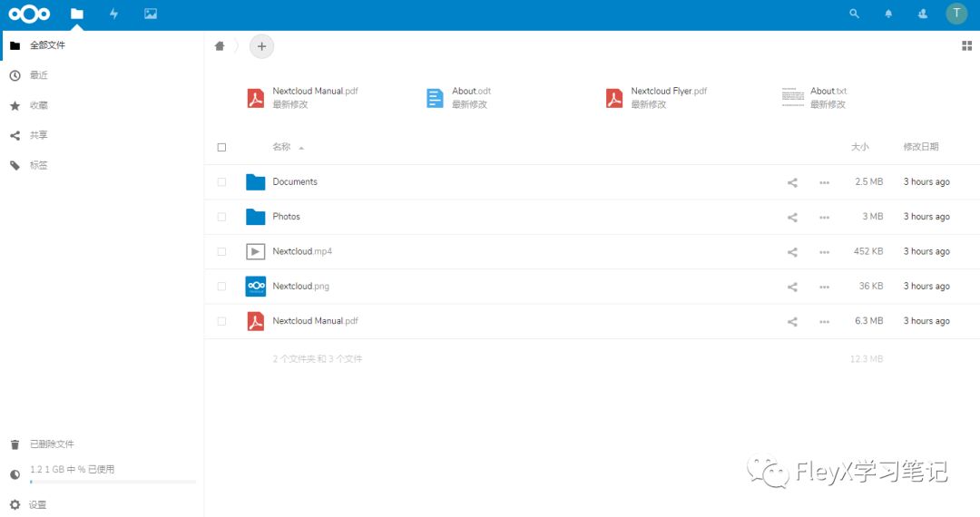Open the Gallery picture icon

click(151, 14)
